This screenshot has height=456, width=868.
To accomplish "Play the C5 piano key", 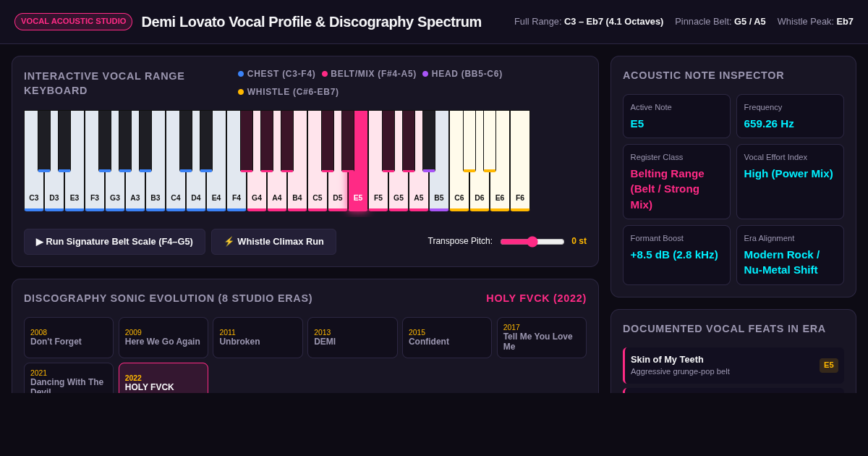I will pos(318,192).
